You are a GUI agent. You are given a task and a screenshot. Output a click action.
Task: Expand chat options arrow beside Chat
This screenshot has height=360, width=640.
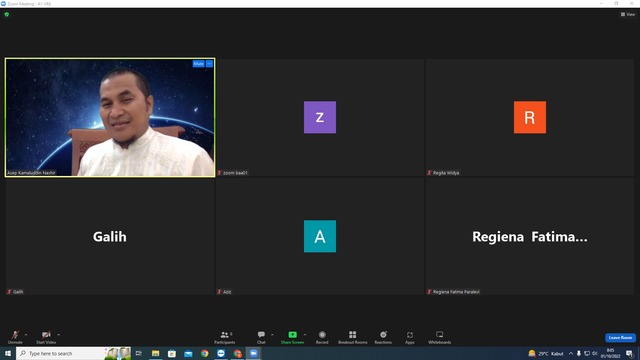click(272, 335)
